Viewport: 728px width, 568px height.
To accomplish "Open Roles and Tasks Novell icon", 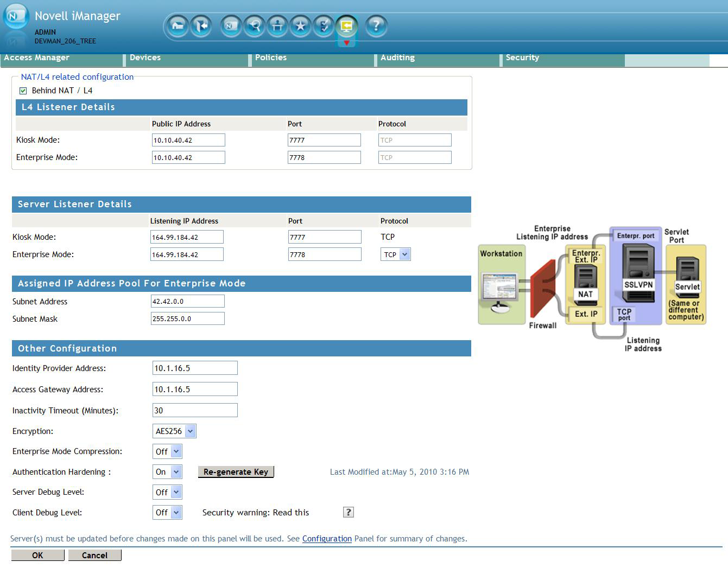I will tap(231, 25).
